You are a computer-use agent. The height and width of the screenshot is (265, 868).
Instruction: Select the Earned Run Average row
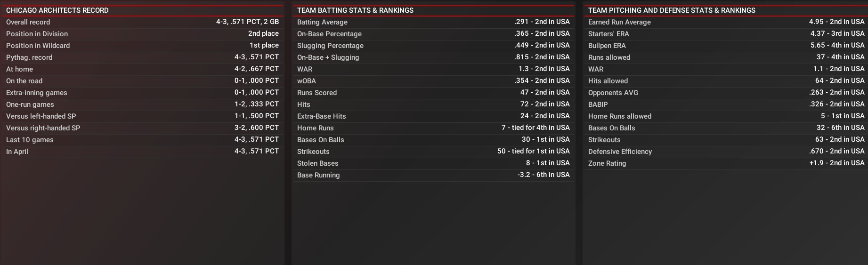(725, 22)
